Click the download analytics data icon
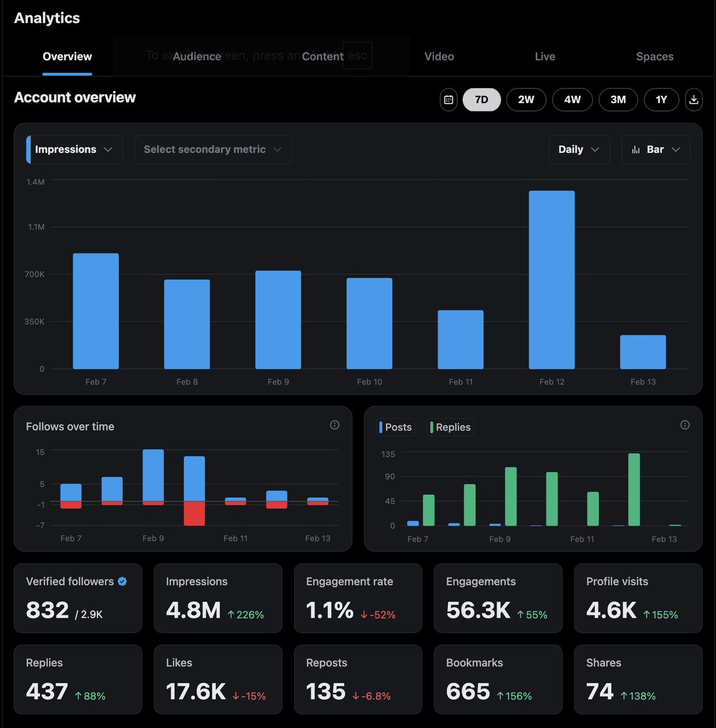 point(694,99)
